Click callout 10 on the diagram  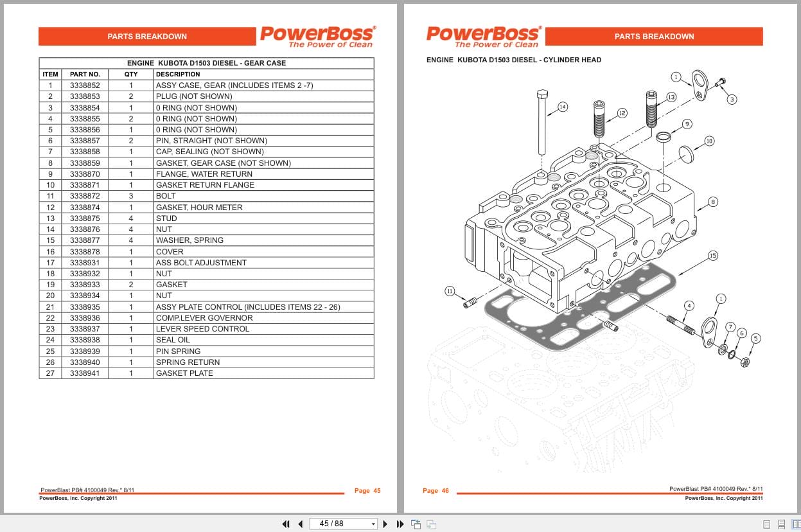(709, 141)
